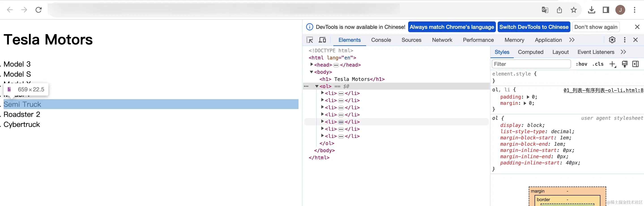The height and width of the screenshot is (206, 644).
Task: Select the Computed pane tab
Action: (x=531, y=52)
